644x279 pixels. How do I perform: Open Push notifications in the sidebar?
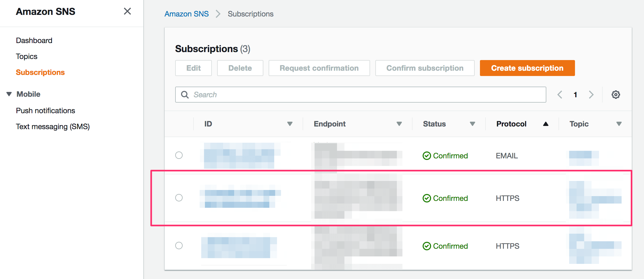(x=45, y=111)
